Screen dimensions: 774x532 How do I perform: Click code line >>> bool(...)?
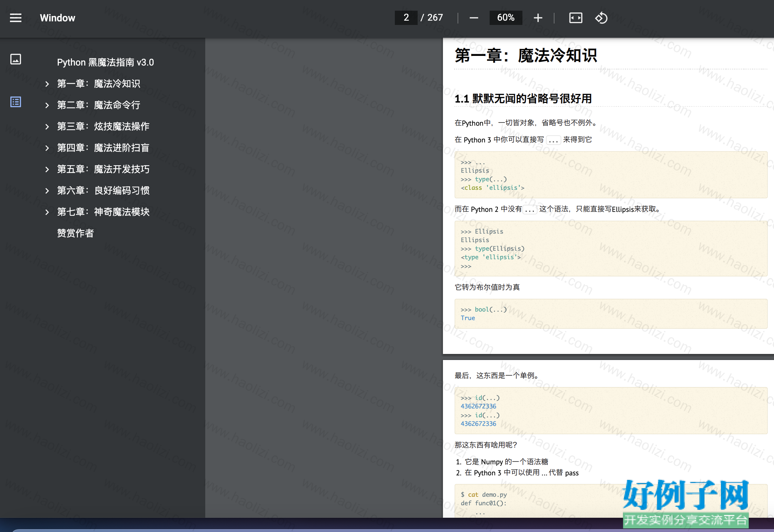pyautogui.click(x=484, y=309)
